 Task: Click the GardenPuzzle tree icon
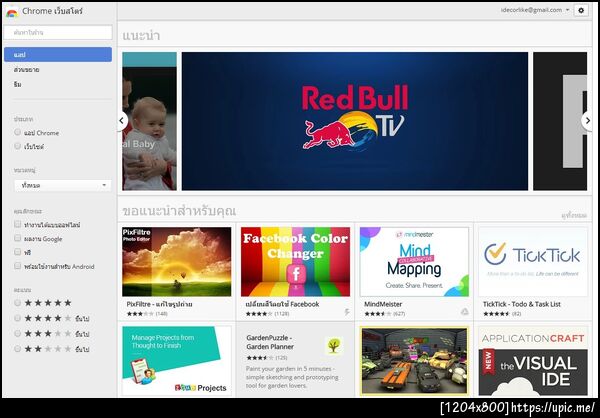pos(334,346)
